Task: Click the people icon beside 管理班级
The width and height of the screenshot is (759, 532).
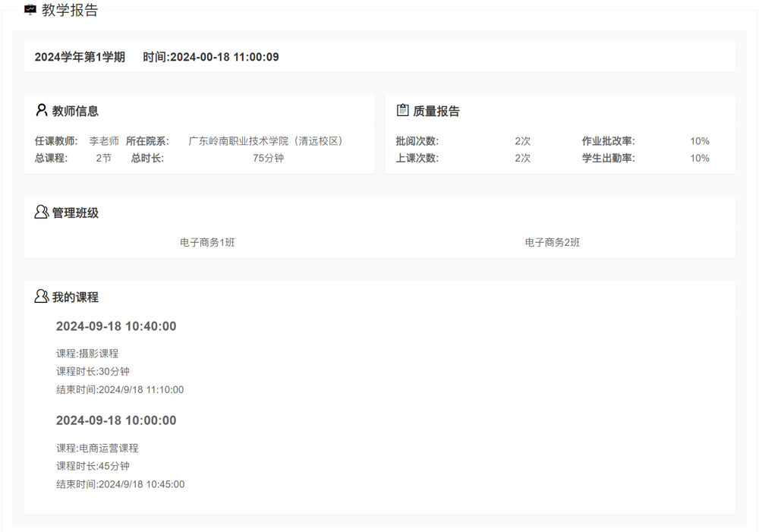Action: click(x=42, y=212)
